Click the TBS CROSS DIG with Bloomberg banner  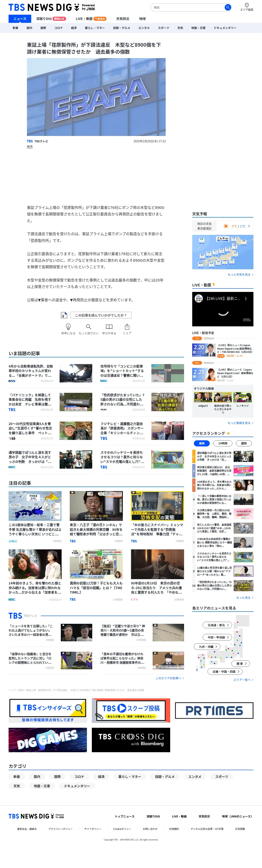coord(131,740)
